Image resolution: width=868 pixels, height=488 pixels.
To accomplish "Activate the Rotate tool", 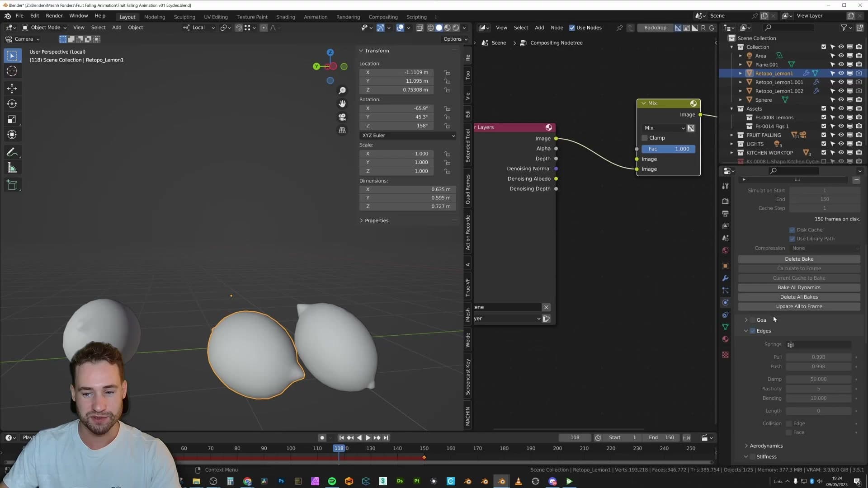I will 12,104.
